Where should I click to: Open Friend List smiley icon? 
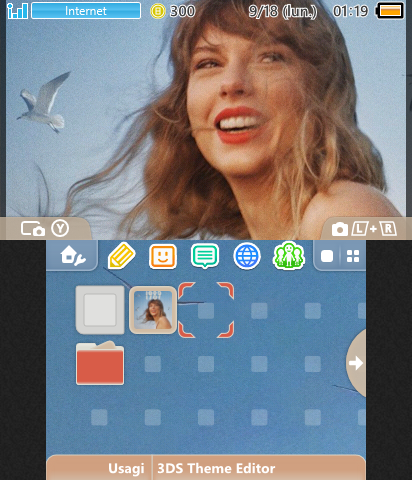(x=162, y=256)
